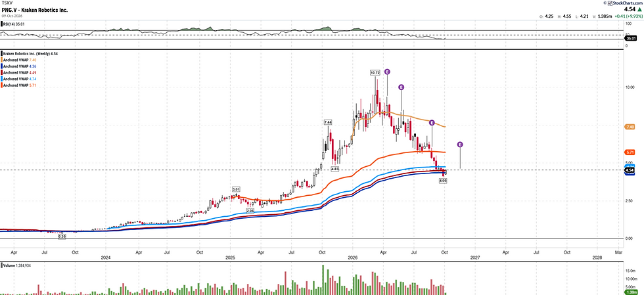This screenshot has width=644, height=295.
Task: Click the orange swatch for Anchored VWAP 7.40
Action: point(1,60)
